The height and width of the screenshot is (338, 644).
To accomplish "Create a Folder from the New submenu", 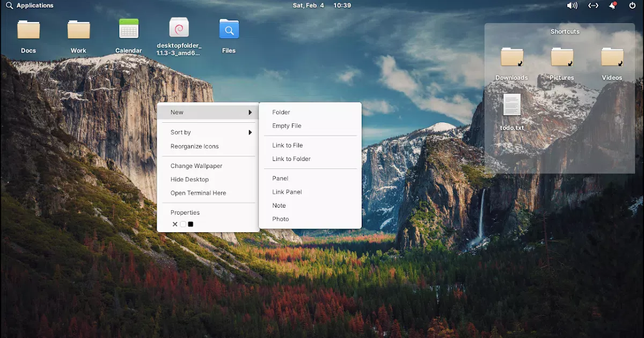I will click(x=281, y=112).
